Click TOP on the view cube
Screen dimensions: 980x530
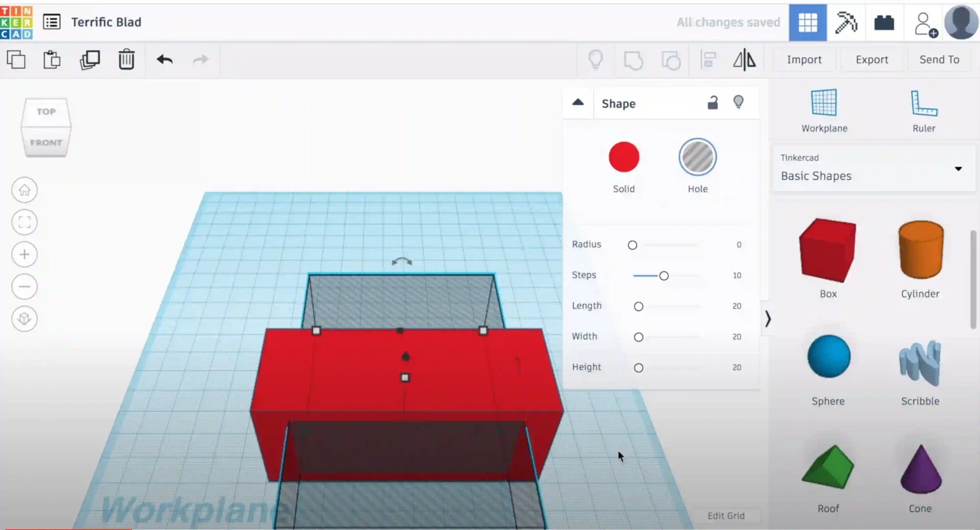(45, 111)
